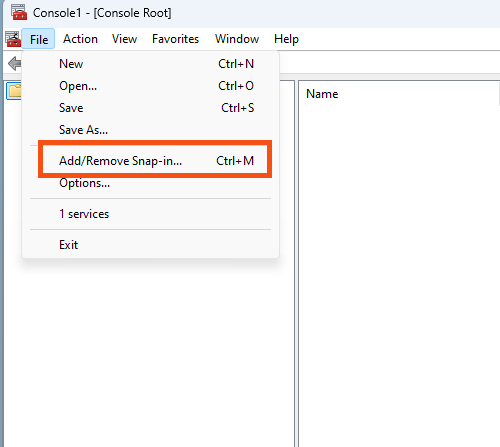Select the Save menu entry

click(151, 108)
